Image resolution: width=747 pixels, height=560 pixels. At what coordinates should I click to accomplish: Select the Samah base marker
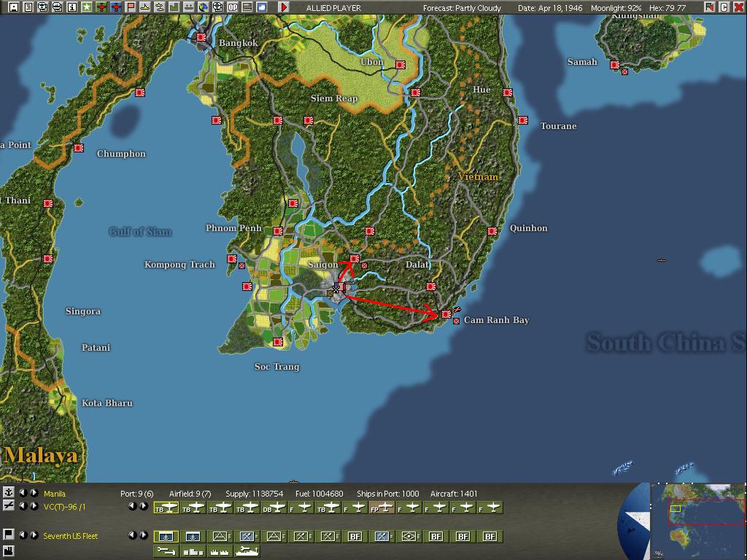(x=614, y=65)
